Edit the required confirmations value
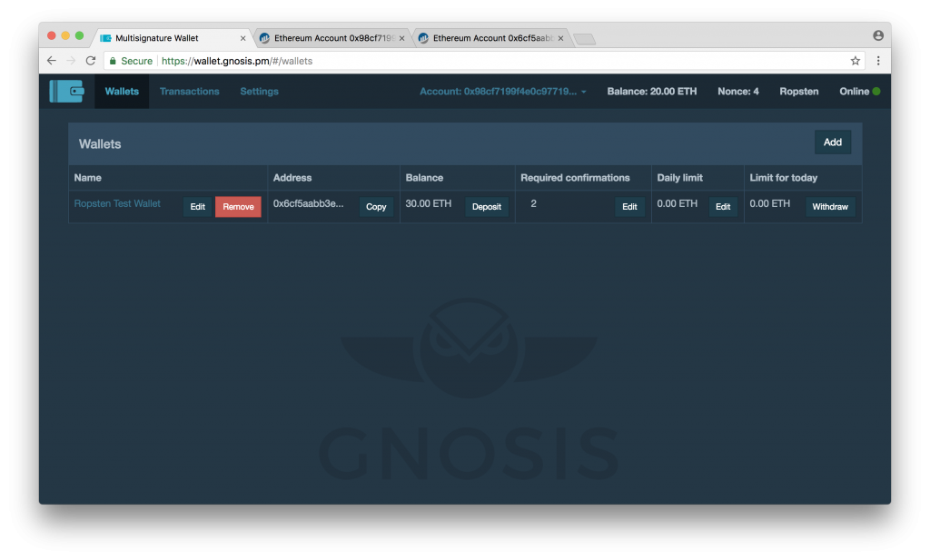Screen dimensions: 930x560 (629, 207)
